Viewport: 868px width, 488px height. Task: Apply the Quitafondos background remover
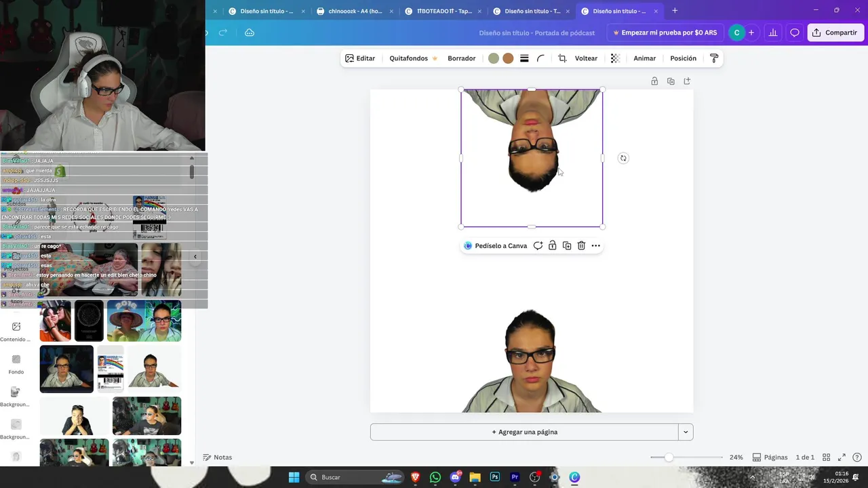[x=413, y=58]
